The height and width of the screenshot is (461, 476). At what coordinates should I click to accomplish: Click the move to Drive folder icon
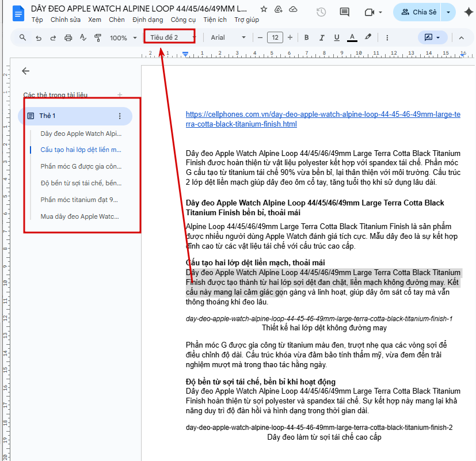(279, 9)
